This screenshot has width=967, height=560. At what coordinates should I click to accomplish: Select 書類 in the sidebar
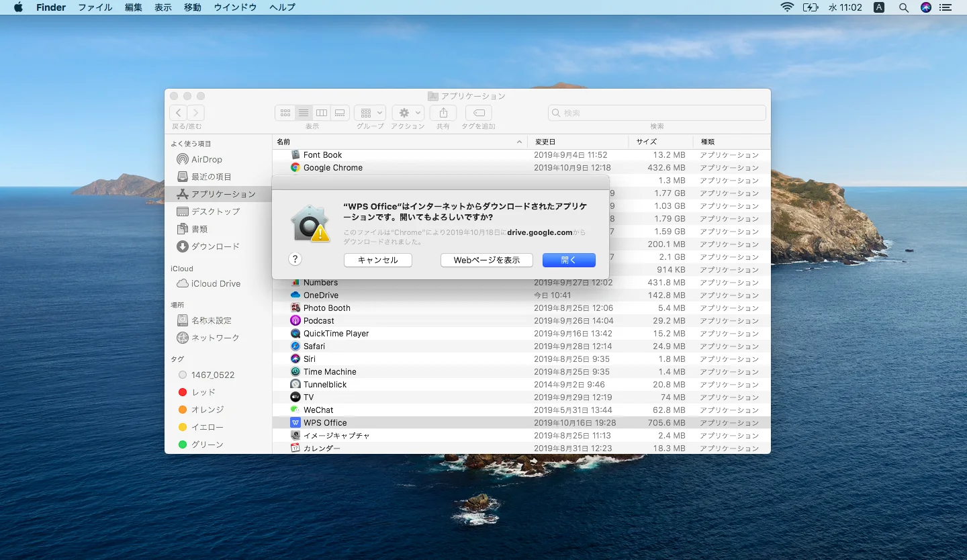(218, 229)
